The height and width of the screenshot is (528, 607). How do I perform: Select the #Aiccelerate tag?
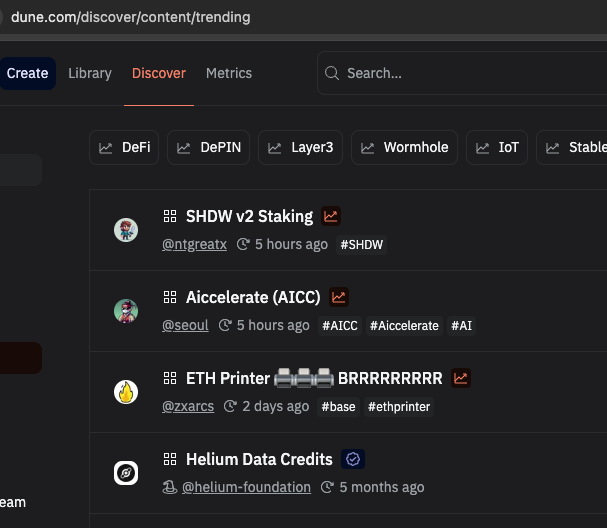point(404,326)
